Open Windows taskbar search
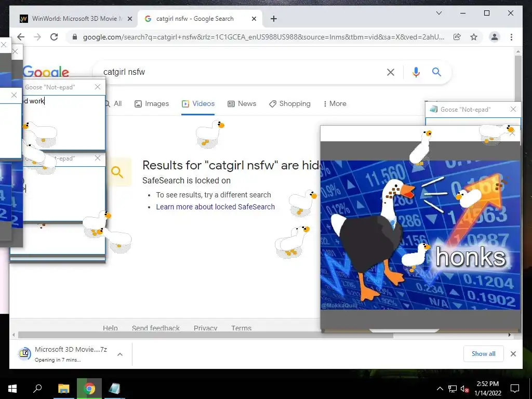 click(x=37, y=389)
